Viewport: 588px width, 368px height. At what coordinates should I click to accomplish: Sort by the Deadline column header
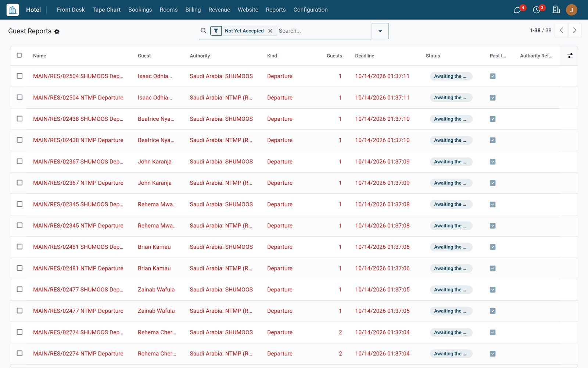point(365,56)
